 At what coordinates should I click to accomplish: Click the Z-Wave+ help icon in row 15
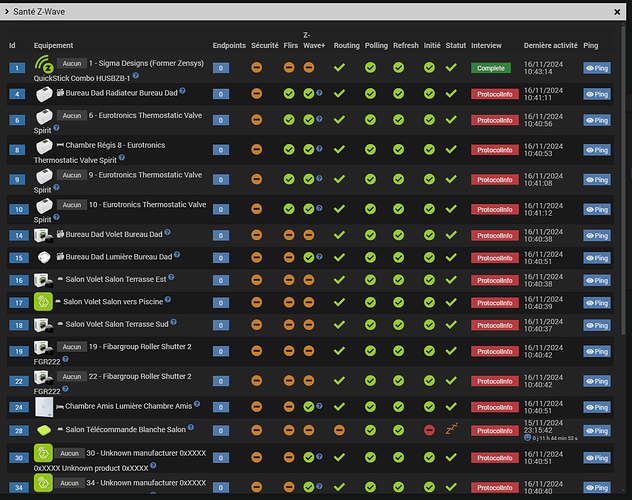[x=319, y=256]
